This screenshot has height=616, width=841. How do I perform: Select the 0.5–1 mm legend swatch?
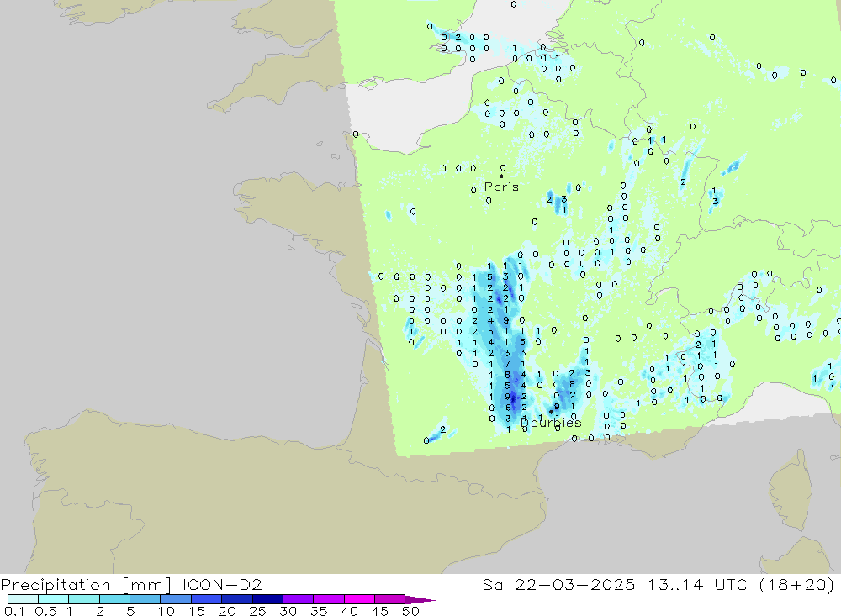(x=53, y=599)
